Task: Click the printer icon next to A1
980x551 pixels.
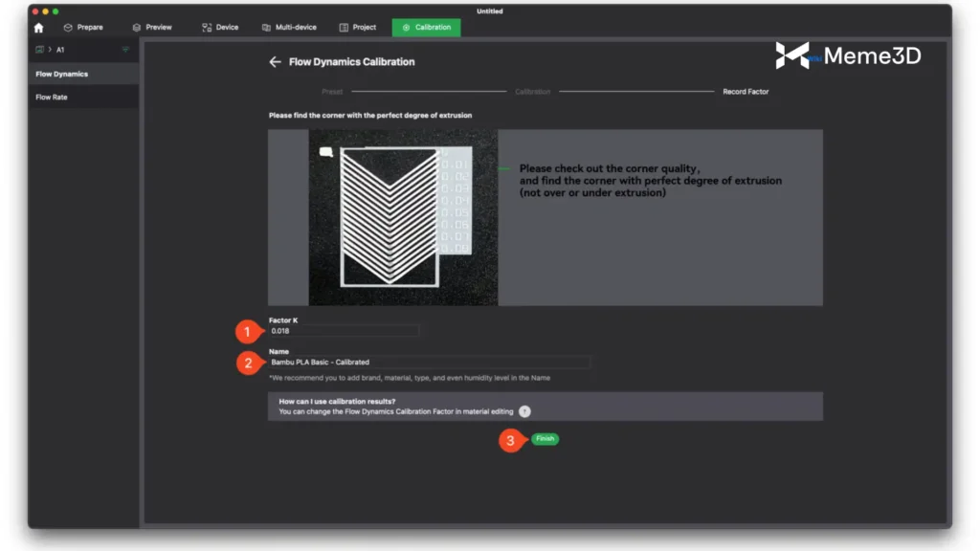Action: pyautogui.click(x=39, y=50)
